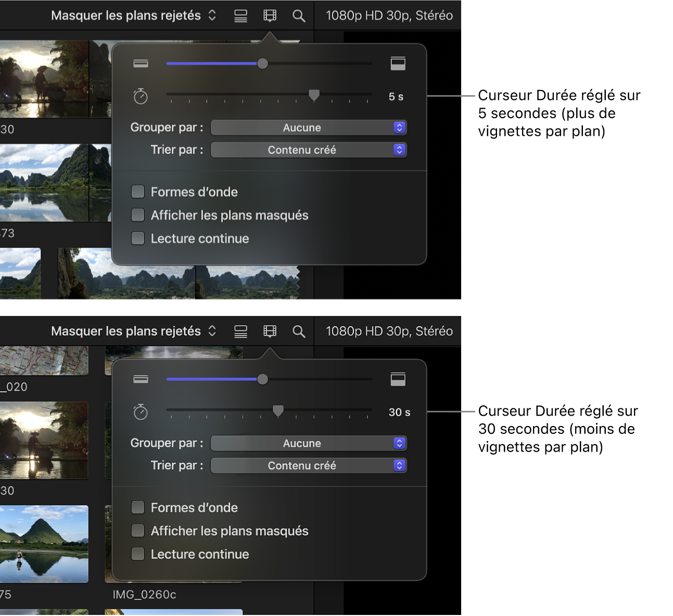The width and height of the screenshot is (673, 616).
Task: Open Masquer les plans rejetés menu, upper screenshot
Action: click(x=133, y=16)
